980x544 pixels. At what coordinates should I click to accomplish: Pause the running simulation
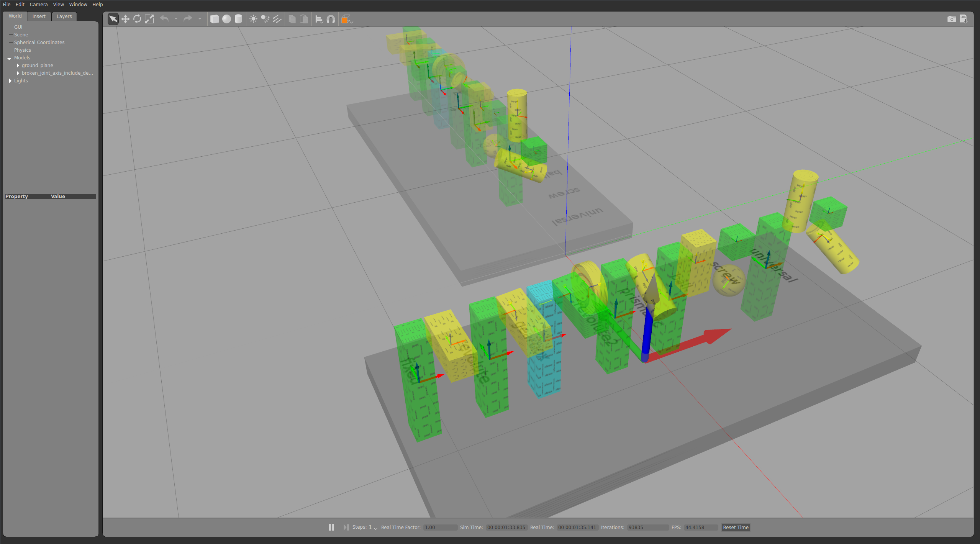pos(331,527)
